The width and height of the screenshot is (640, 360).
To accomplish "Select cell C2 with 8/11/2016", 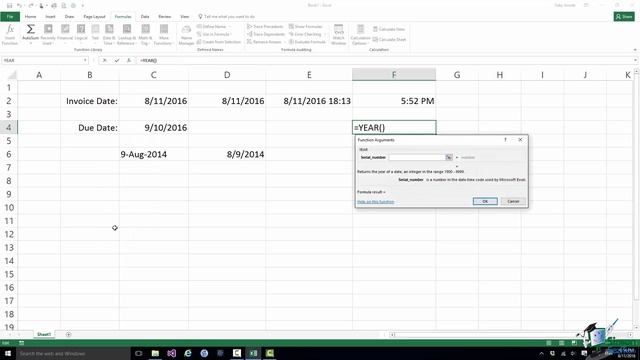I will 154,101.
